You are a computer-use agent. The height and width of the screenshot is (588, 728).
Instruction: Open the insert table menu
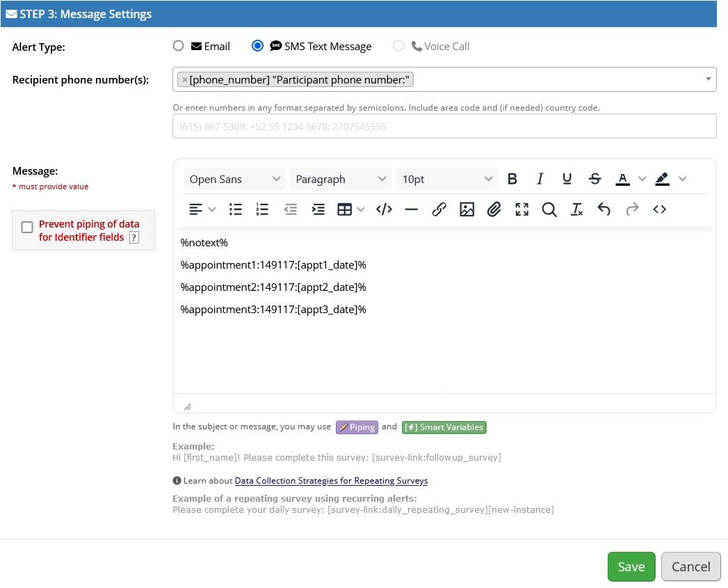point(350,209)
